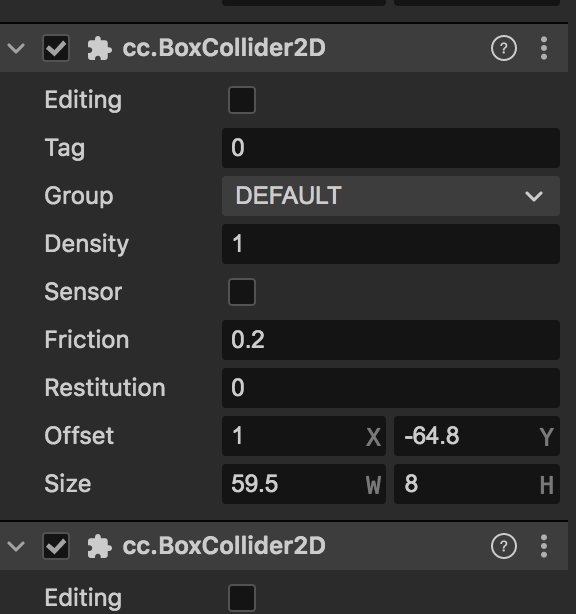Collapse the second cc.BoxCollider2D section
The image size is (576, 614).
(x=16, y=546)
